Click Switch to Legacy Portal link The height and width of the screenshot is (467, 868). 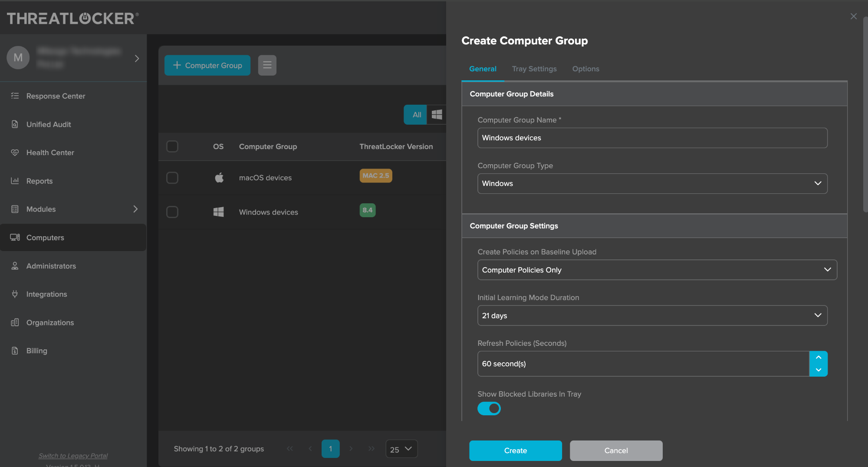pos(73,456)
